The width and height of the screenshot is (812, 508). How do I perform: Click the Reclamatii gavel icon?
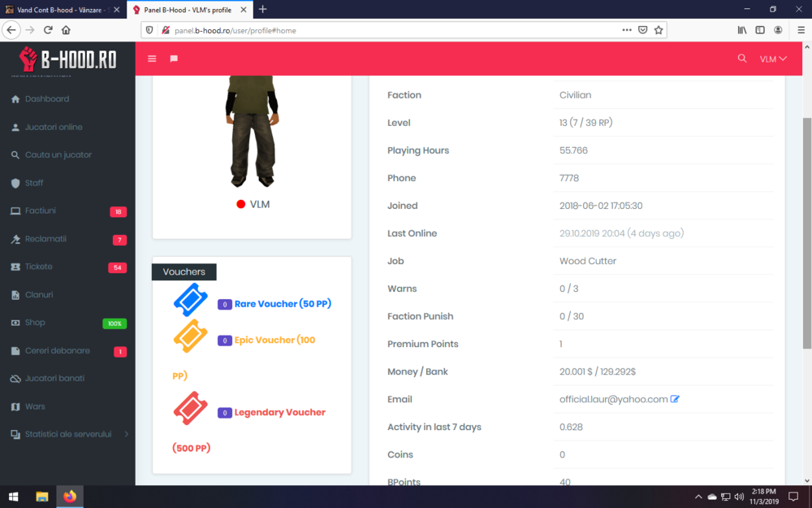[15, 239]
